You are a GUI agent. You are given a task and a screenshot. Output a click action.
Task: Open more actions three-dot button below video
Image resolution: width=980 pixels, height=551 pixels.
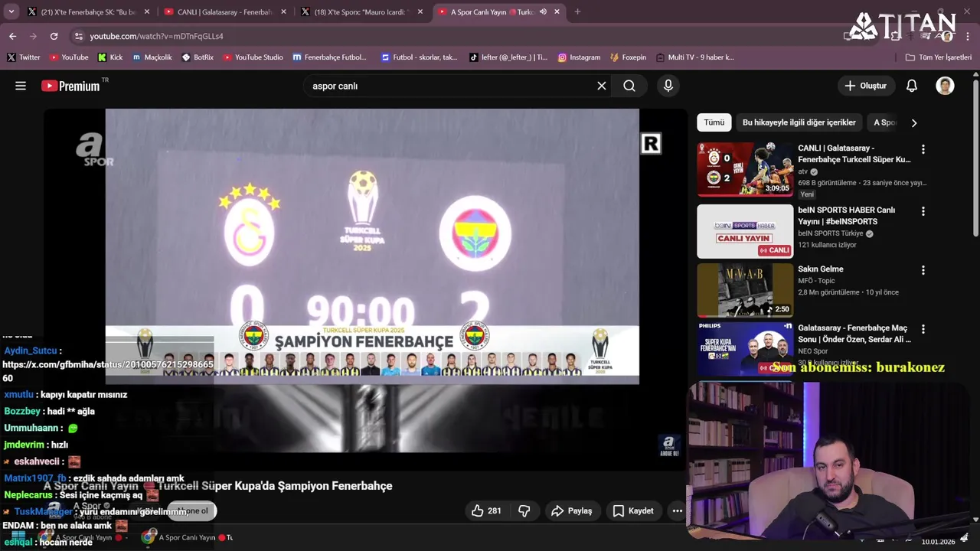[677, 510]
